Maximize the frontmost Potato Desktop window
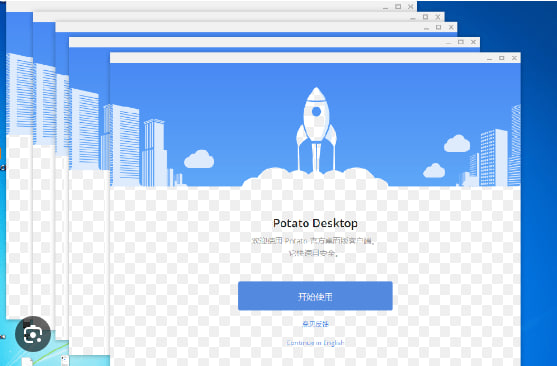 (502, 58)
